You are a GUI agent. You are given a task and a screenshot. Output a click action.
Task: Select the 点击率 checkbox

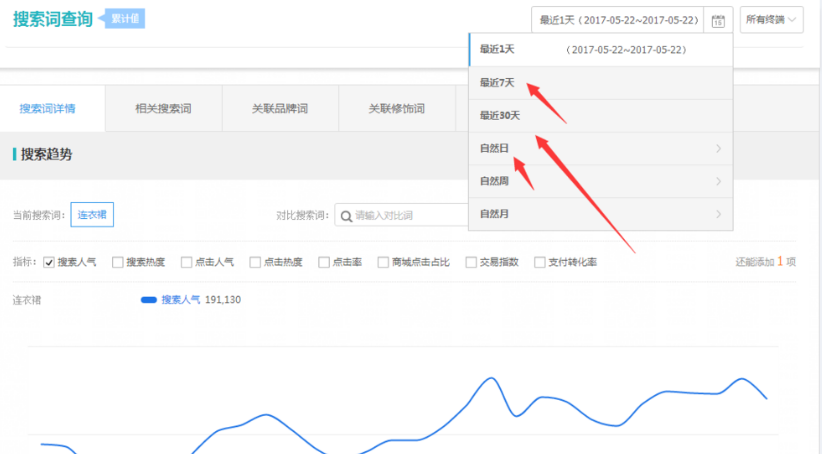(324, 262)
